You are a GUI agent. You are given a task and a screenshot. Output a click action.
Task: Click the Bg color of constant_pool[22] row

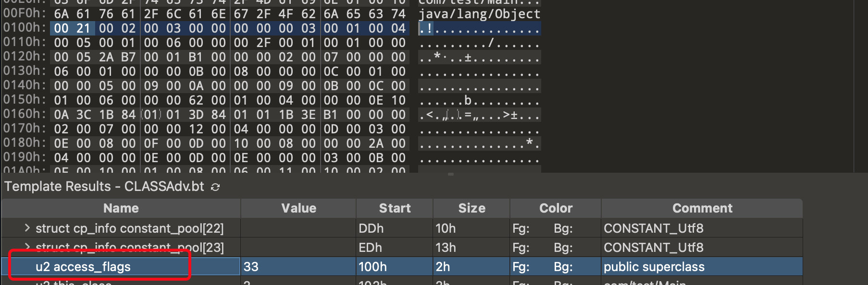pos(563,228)
